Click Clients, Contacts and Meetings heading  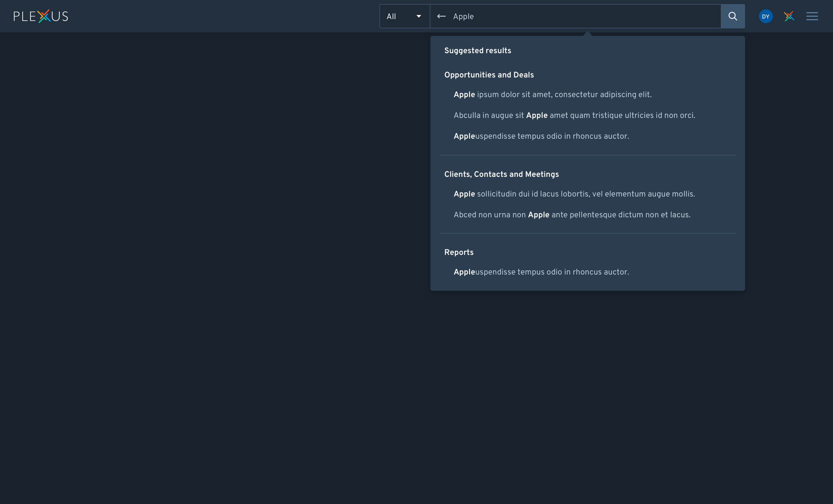coord(501,174)
